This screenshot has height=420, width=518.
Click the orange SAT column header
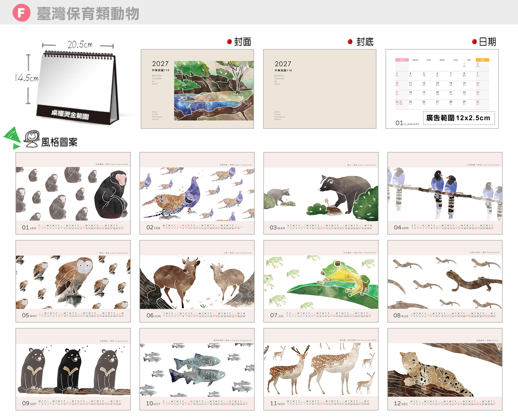coord(482,60)
